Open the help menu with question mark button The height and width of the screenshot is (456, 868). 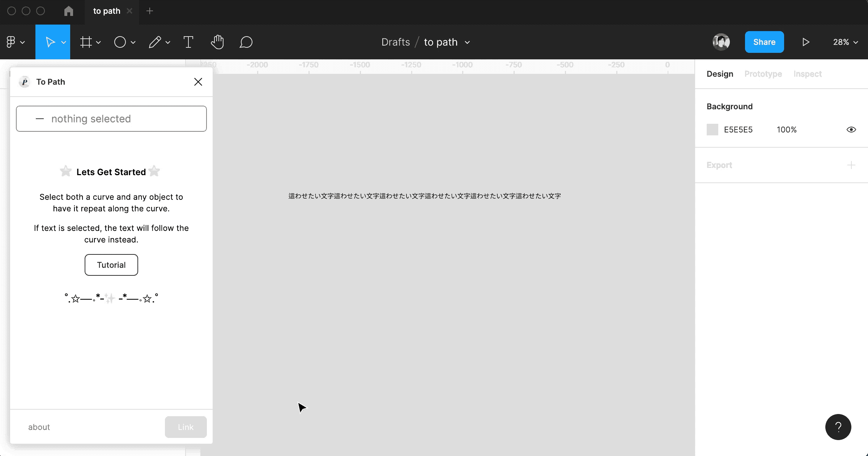[838, 427]
